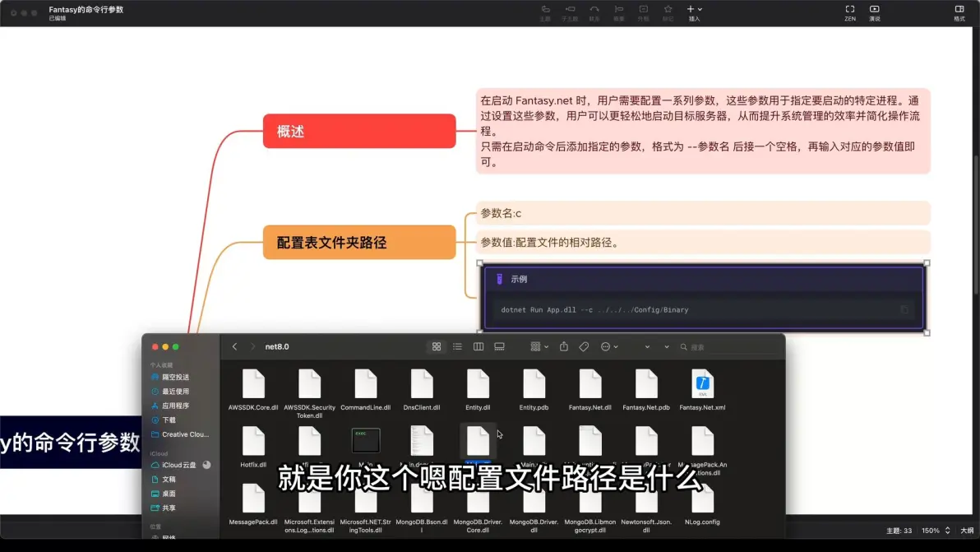The image size is (980, 552).
Task: Go back in the Finder window
Action: tap(234, 346)
